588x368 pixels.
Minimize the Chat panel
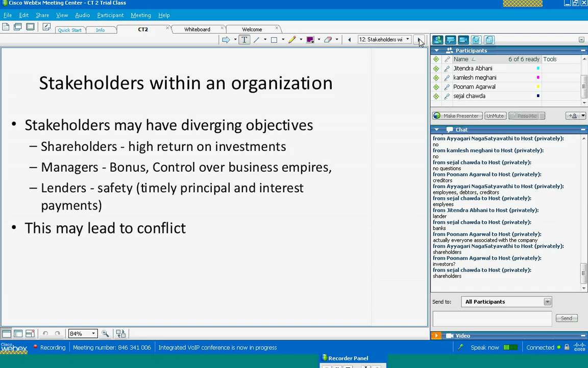coord(583,129)
